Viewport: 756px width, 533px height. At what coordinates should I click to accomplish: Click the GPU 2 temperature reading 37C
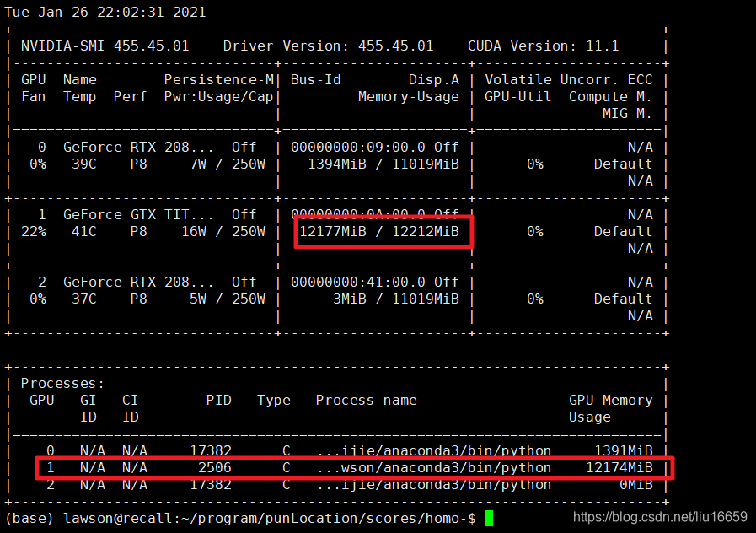coord(84,299)
